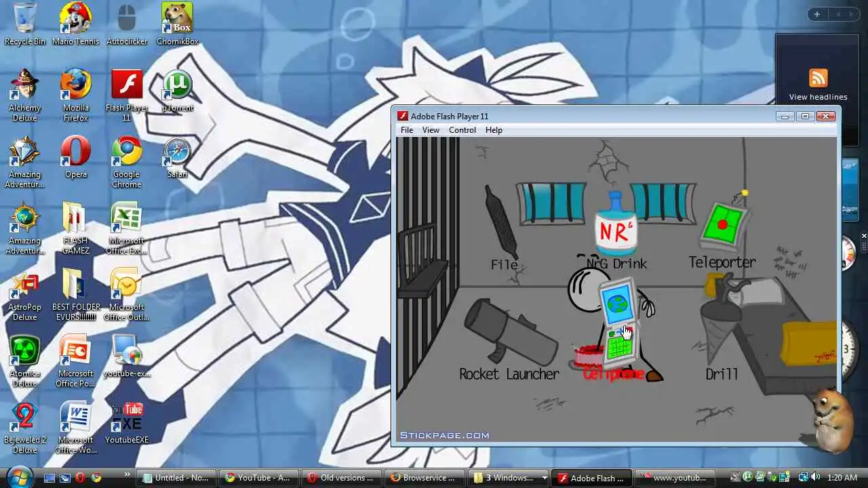
Task: Open the AstroPop Deluxe shortcut
Action: click(25, 295)
